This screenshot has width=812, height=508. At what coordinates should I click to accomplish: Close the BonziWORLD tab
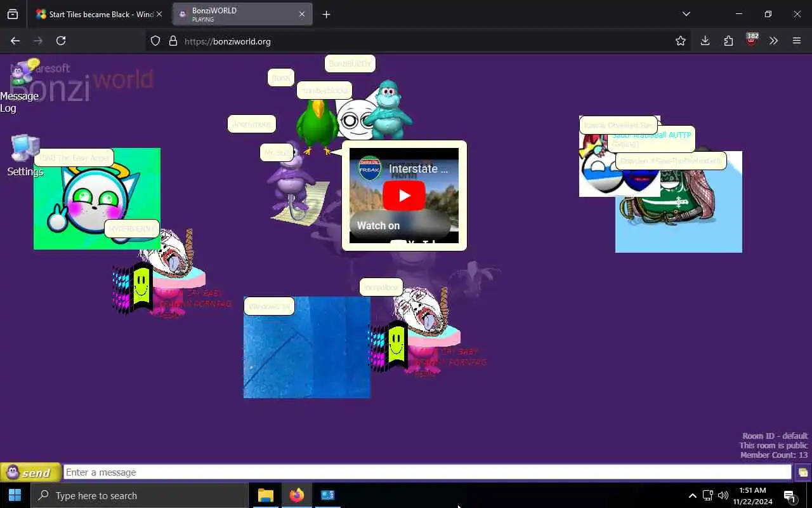(302, 14)
